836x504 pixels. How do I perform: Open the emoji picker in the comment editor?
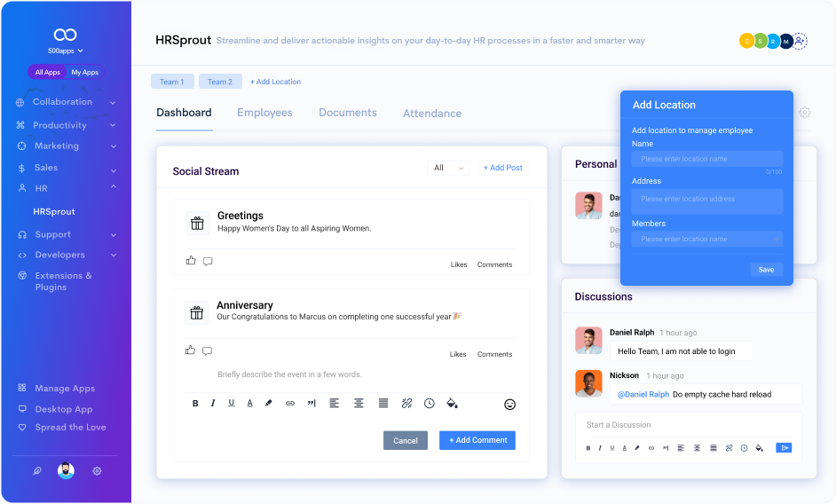pyautogui.click(x=509, y=405)
